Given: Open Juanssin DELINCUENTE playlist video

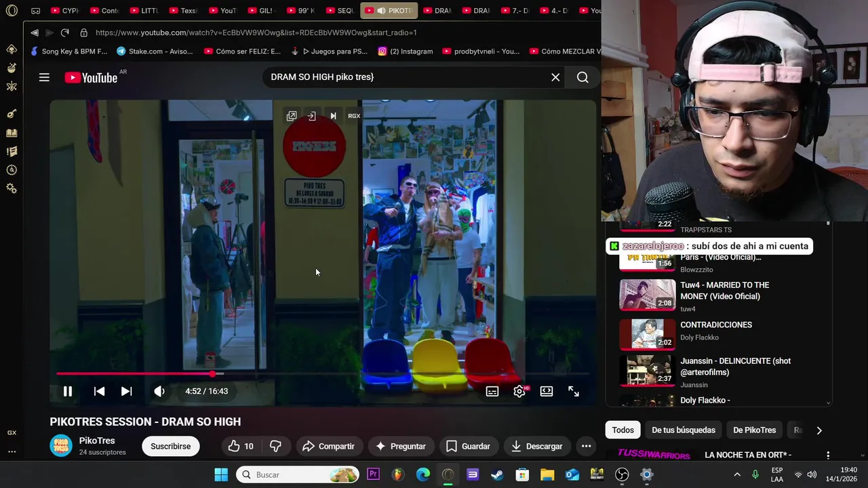Looking at the screenshot, I should (x=719, y=371).
